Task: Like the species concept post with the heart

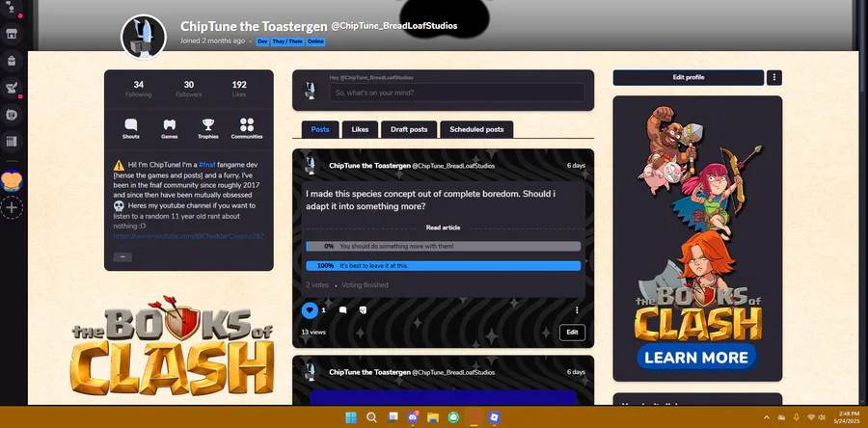Action: [x=310, y=310]
